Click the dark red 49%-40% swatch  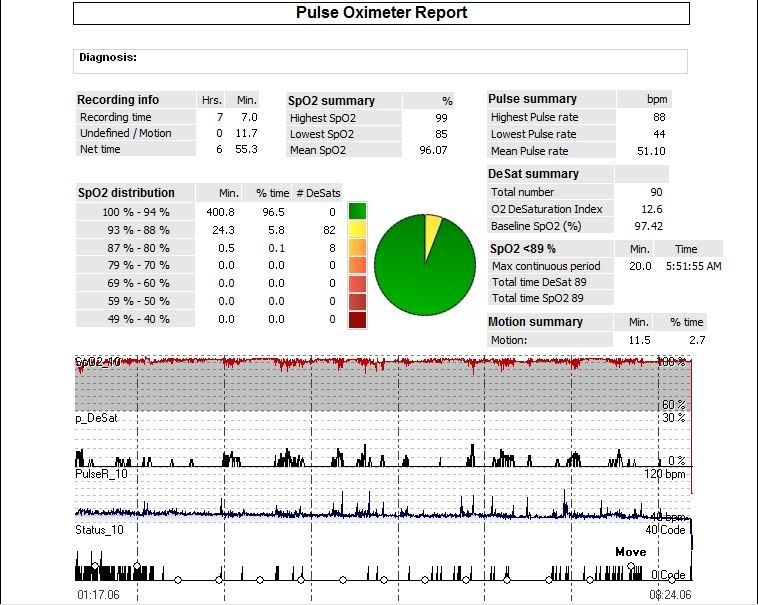357,320
